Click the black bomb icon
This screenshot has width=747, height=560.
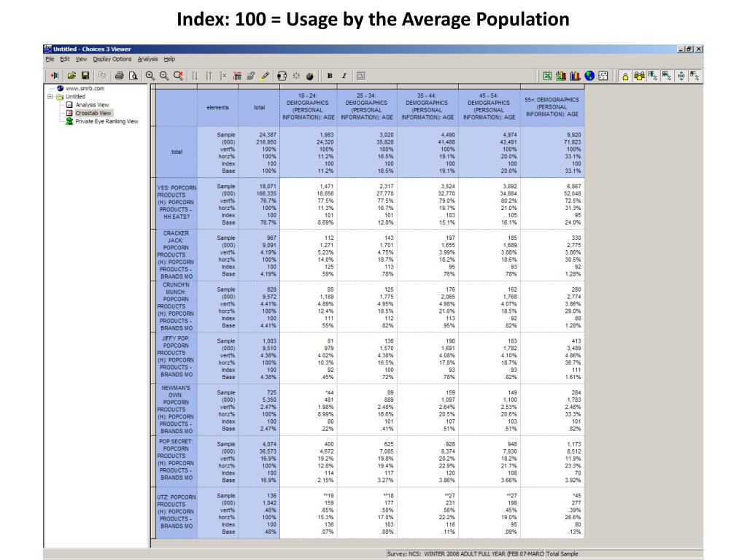pyautogui.click(x=309, y=76)
